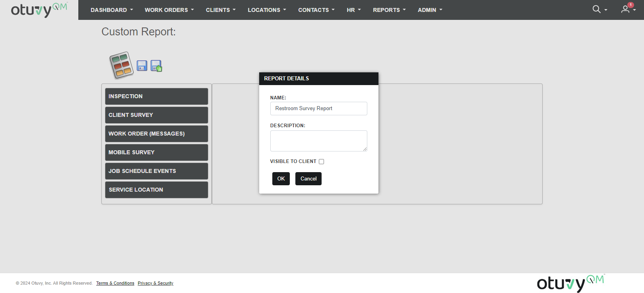Click the Report Details dialog title bar
The height and width of the screenshot is (293, 644).
(x=319, y=78)
